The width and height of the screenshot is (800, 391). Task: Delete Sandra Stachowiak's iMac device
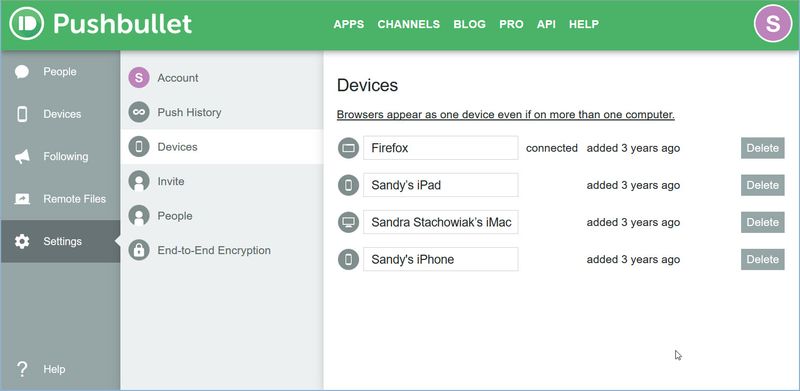coord(762,222)
